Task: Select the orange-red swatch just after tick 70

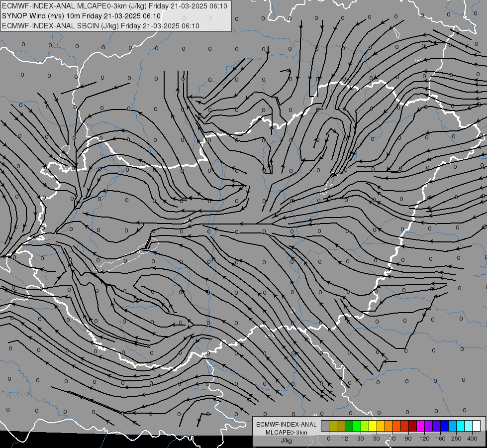Action: click(396, 426)
